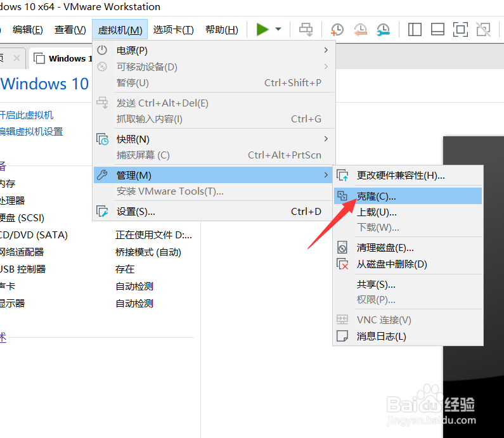Choose 权限(P)... in the submenu
The image size is (504, 438).
408,300
